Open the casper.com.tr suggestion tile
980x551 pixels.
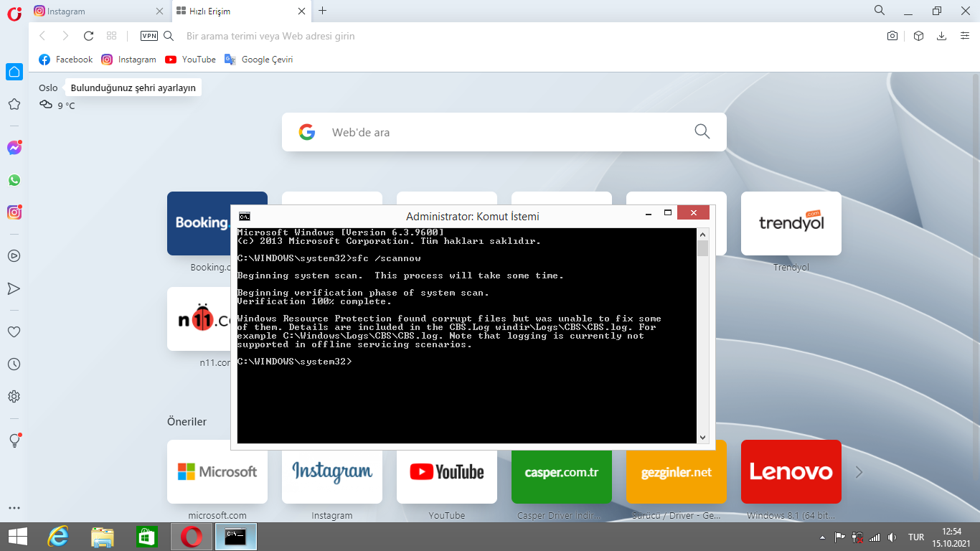click(562, 477)
